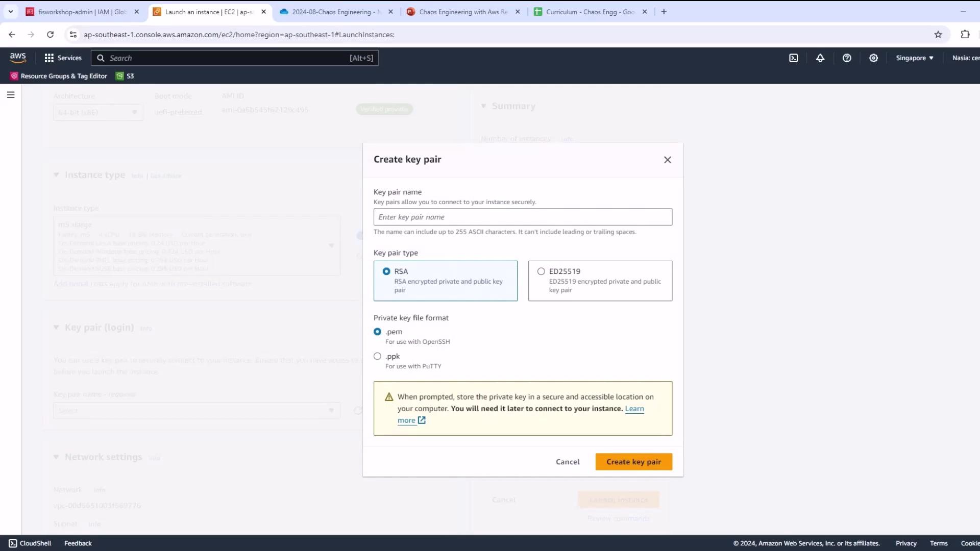The height and width of the screenshot is (551, 980).
Task: Expand the Singapore region dropdown
Action: point(914,58)
